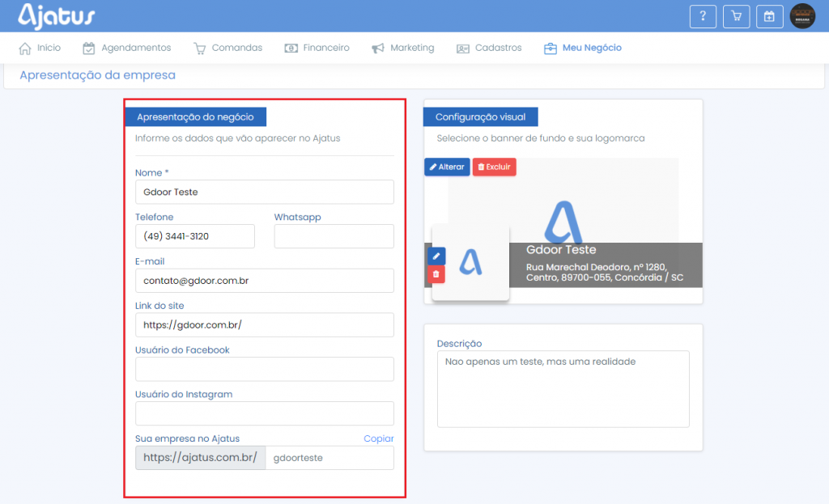Click Copiar link for company URL
This screenshot has height=504, width=829.
(379, 438)
